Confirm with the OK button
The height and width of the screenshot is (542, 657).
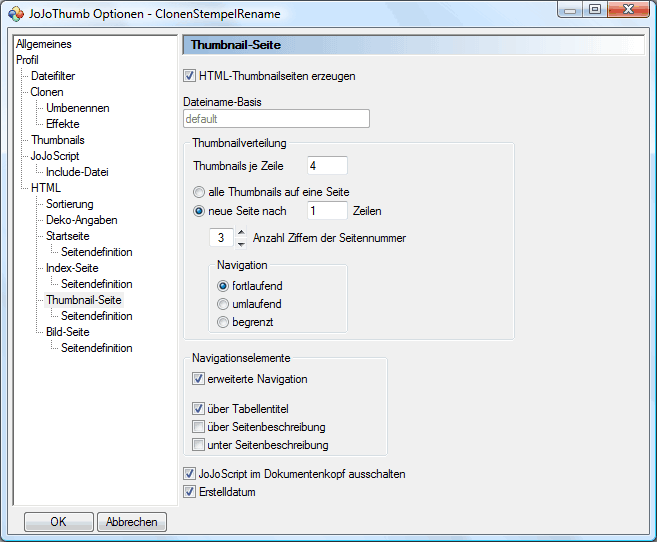(59, 522)
